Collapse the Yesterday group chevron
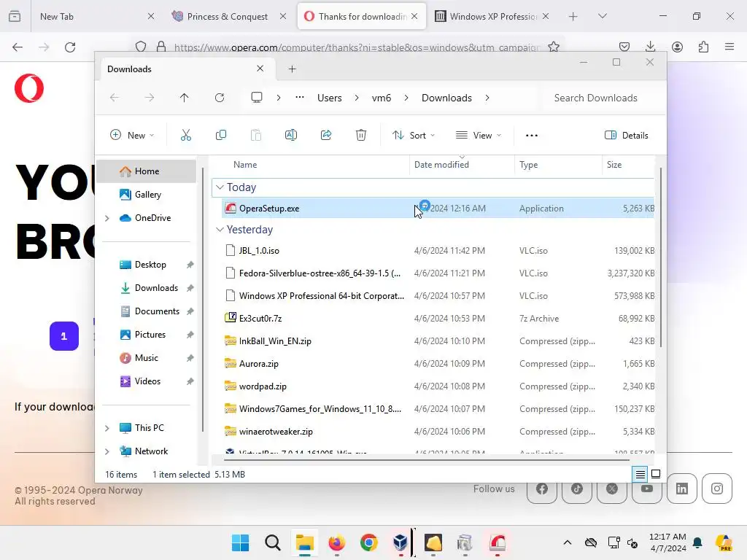This screenshot has width=747, height=560. coord(220,230)
